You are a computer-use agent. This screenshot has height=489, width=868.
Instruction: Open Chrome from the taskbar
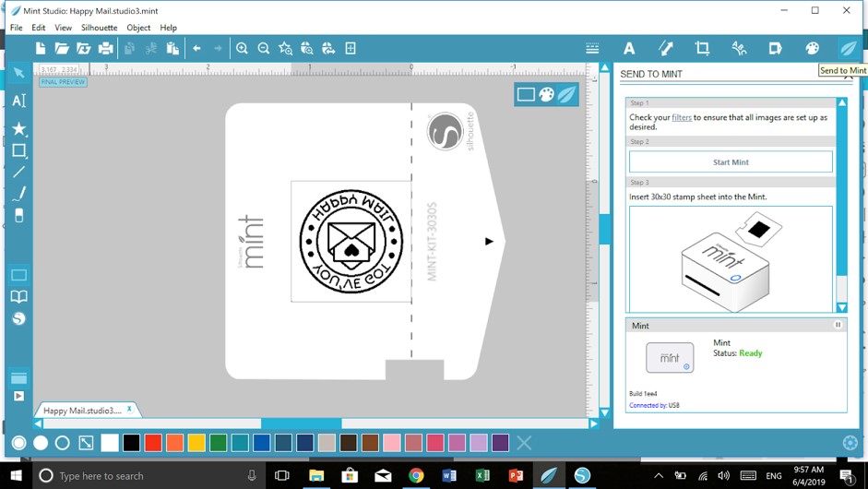click(x=416, y=476)
